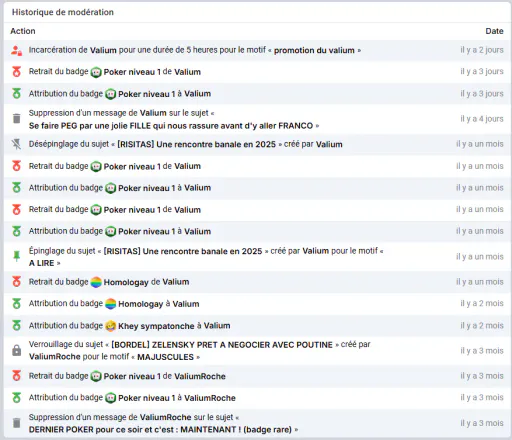
Task: Click rainbow Homologay badge in Retrait row
Action: [96, 282]
